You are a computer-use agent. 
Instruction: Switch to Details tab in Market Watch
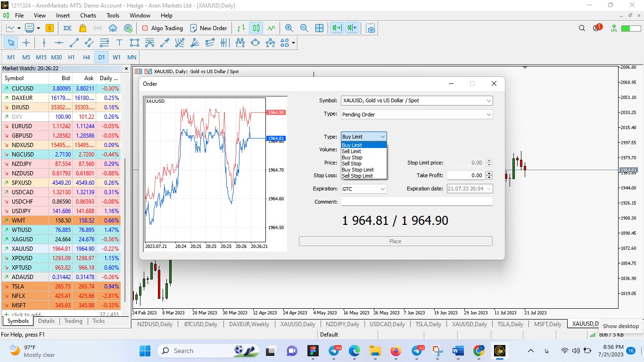[x=47, y=321]
